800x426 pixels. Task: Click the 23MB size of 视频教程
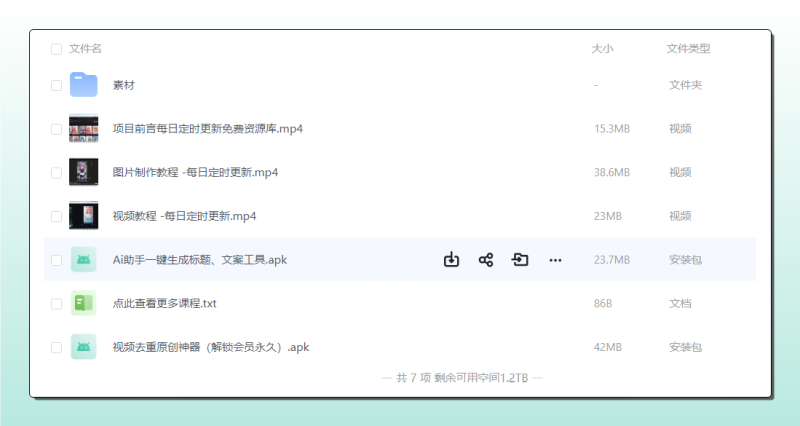[608, 216]
